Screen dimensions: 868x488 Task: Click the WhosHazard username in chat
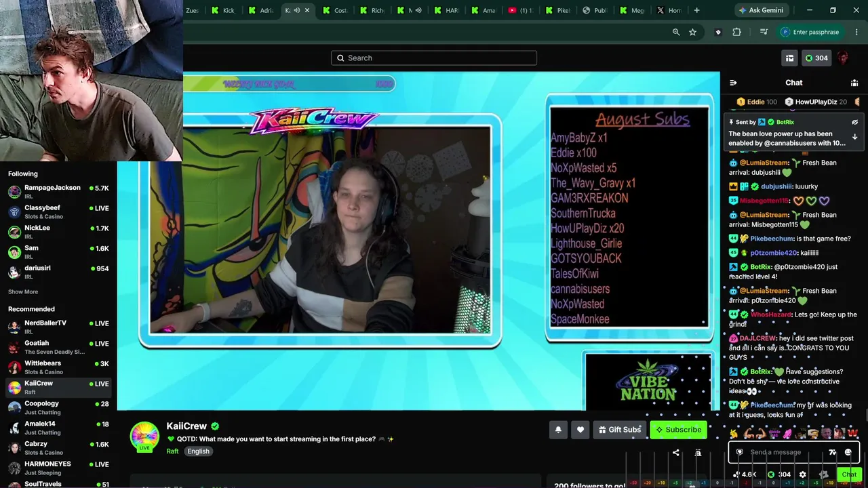click(x=771, y=314)
